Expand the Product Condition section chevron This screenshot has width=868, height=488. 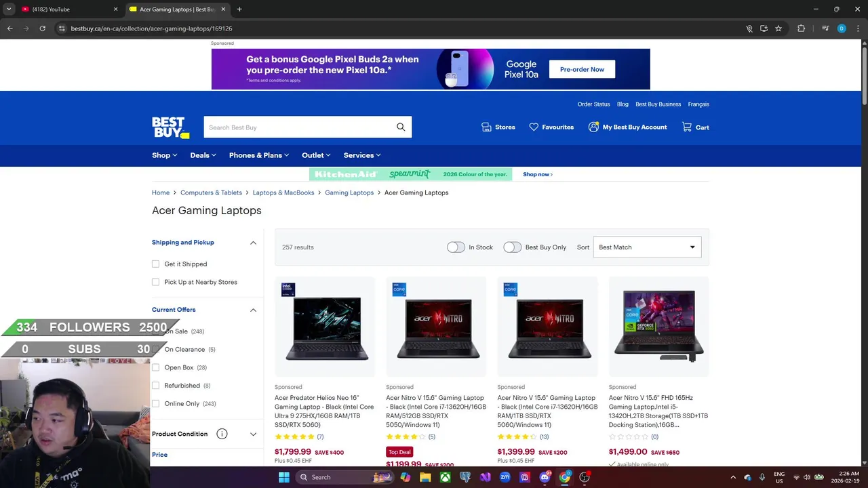253,434
